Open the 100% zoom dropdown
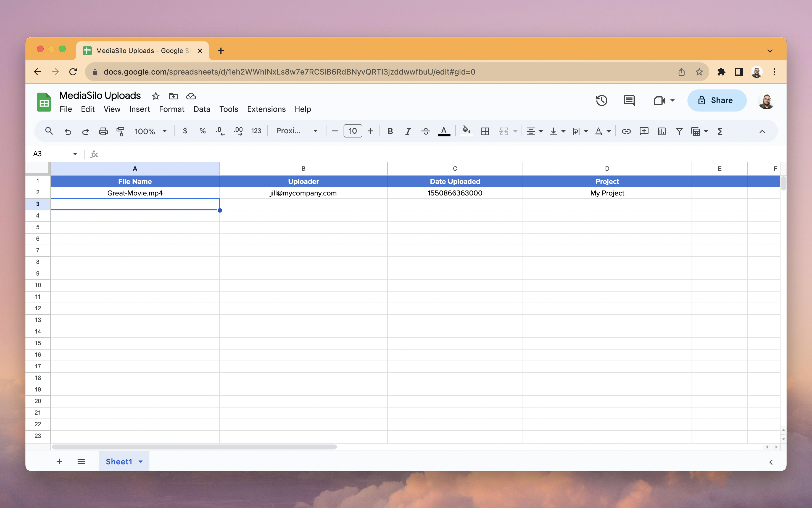This screenshot has height=508, width=812. tap(151, 131)
